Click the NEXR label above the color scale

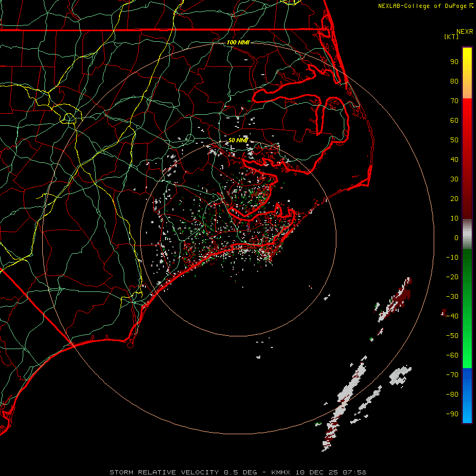tap(464, 31)
